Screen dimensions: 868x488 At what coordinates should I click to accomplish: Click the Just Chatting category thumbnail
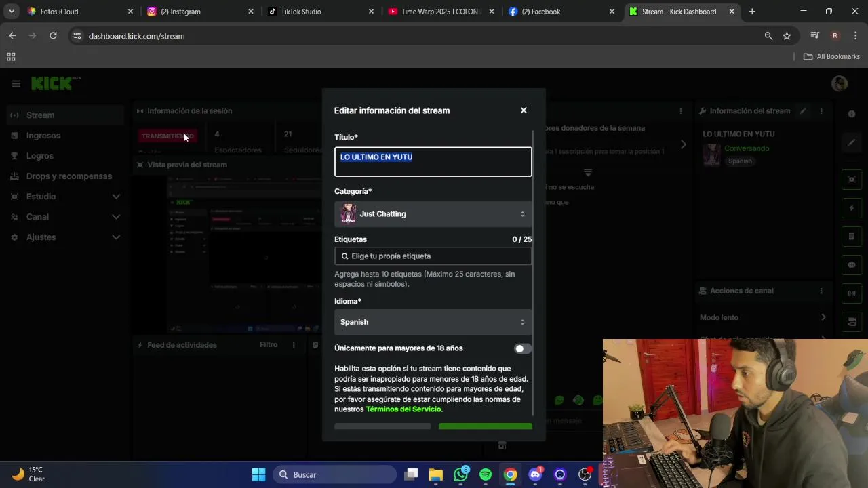click(348, 214)
